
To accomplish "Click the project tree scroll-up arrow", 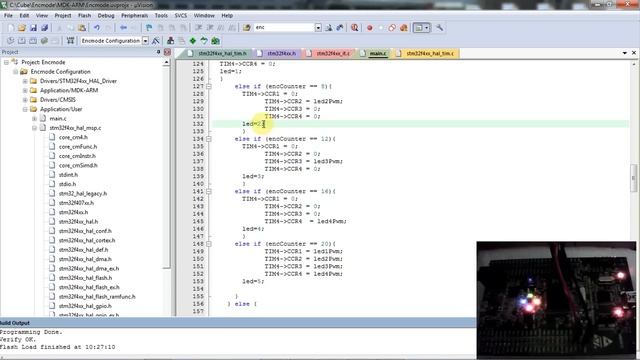I will coord(166,62).
